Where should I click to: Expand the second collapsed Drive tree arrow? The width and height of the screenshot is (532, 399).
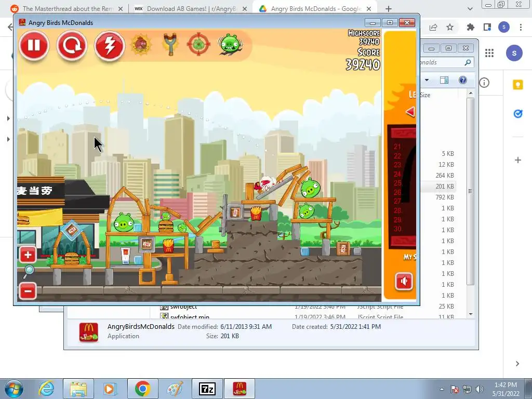[8, 139]
